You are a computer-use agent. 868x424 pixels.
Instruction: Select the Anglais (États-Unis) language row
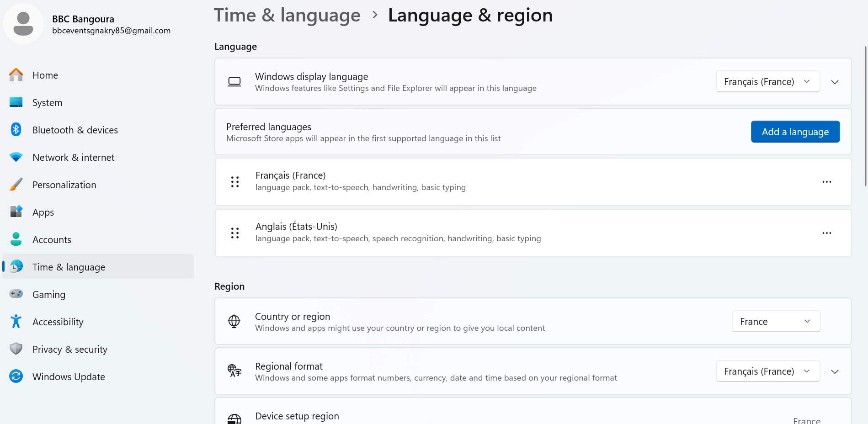pyautogui.click(x=533, y=233)
